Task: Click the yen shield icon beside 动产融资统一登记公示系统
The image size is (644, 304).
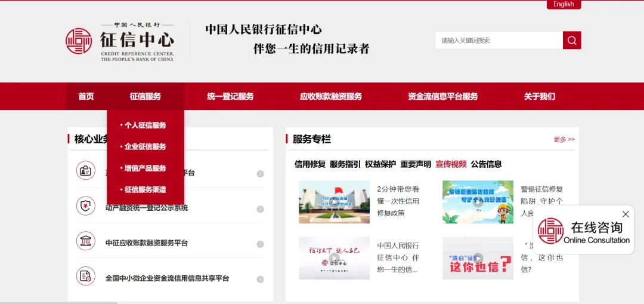Action: [85, 205]
